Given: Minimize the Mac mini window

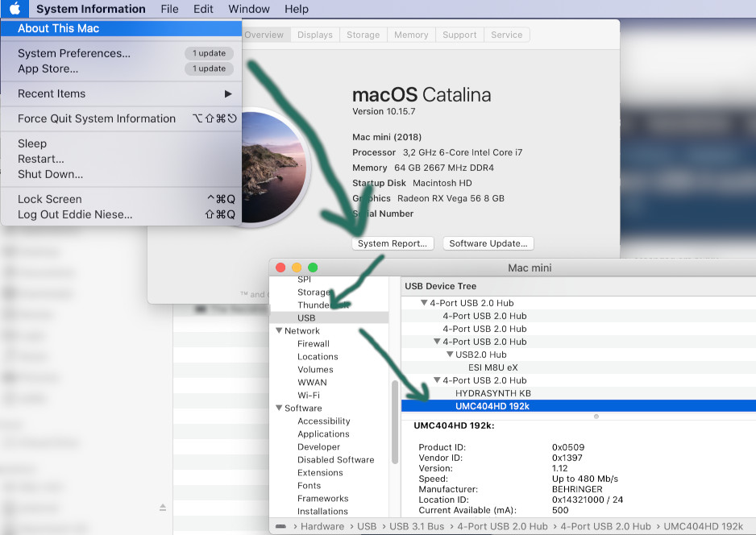Looking at the screenshot, I should point(297,267).
